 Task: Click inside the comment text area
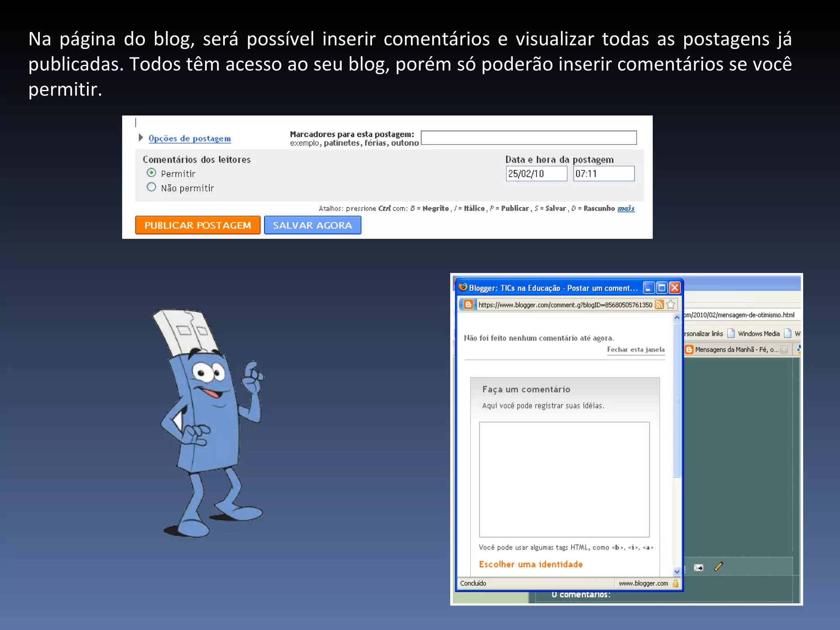pyautogui.click(x=564, y=479)
